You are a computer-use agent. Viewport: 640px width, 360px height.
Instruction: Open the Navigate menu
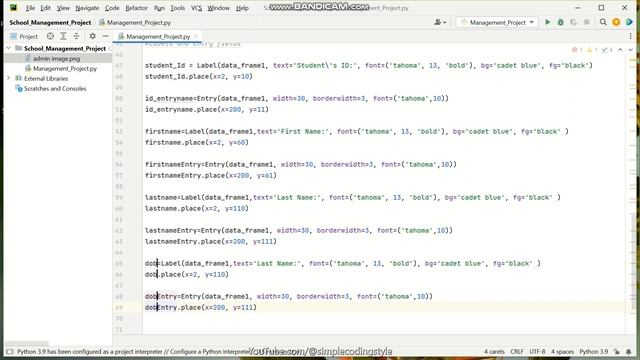click(x=87, y=8)
